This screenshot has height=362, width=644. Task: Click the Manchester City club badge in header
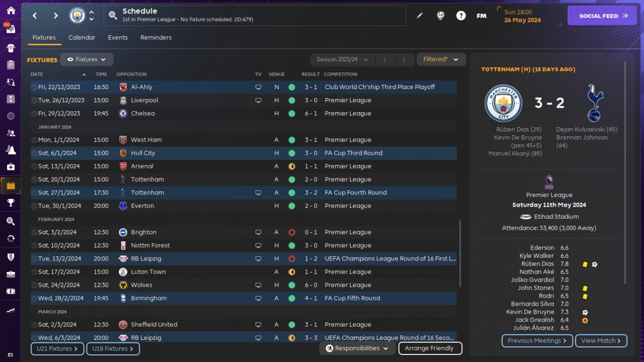click(77, 16)
